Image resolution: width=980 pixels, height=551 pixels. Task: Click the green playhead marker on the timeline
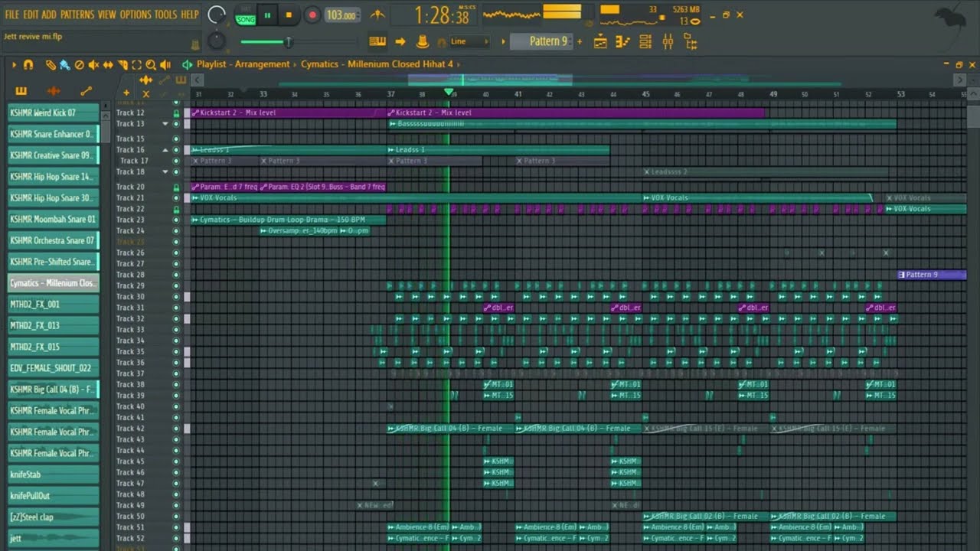coord(449,92)
